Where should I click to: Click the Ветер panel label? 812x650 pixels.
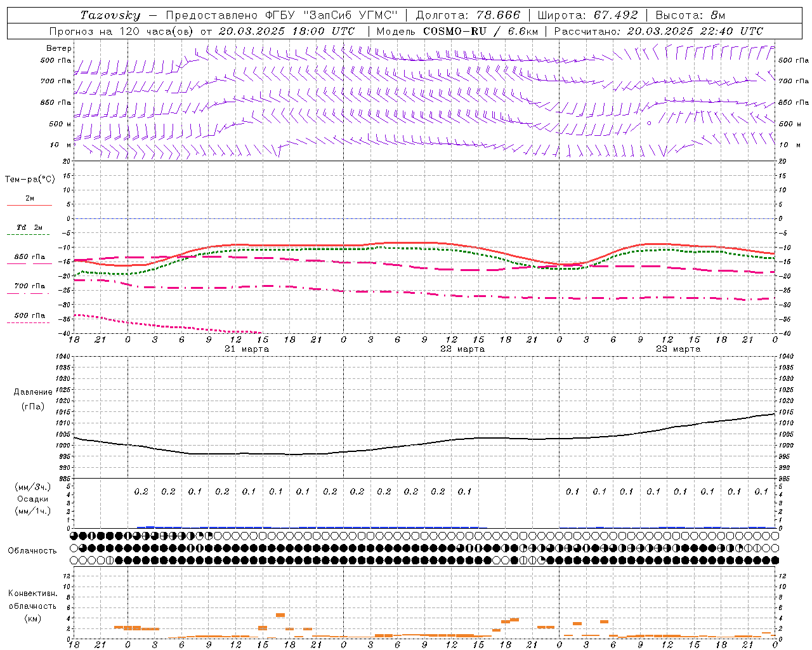click(59, 48)
